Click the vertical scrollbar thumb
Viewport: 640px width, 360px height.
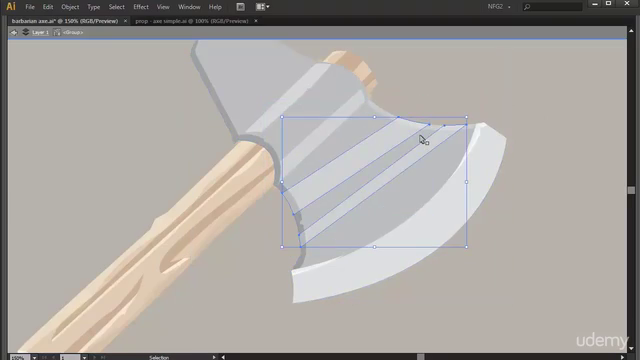pos(631,190)
